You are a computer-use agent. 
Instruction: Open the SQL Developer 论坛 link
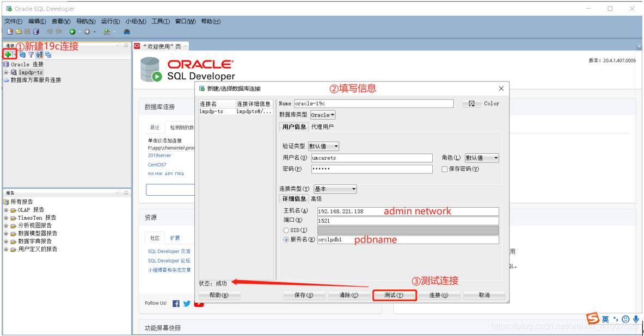tap(169, 260)
